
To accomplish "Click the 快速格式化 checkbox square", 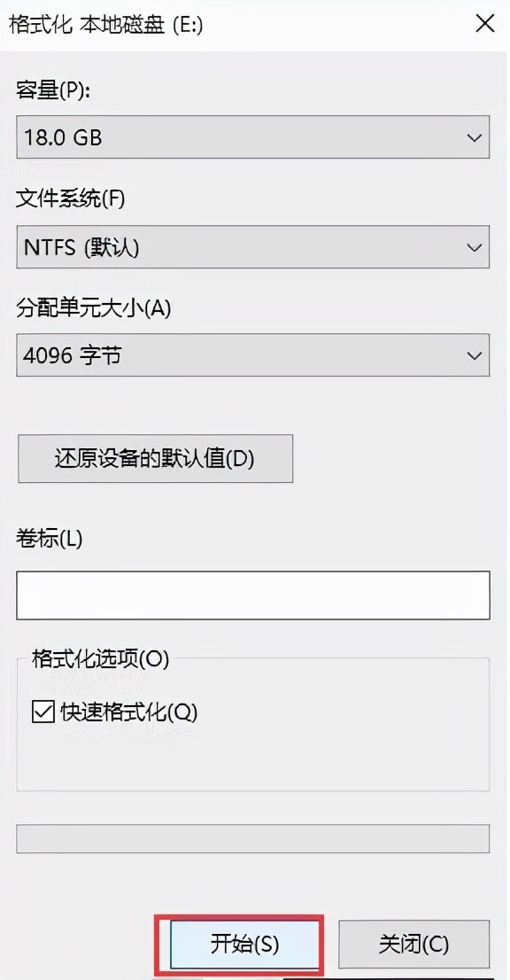I will [x=42, y=712].
